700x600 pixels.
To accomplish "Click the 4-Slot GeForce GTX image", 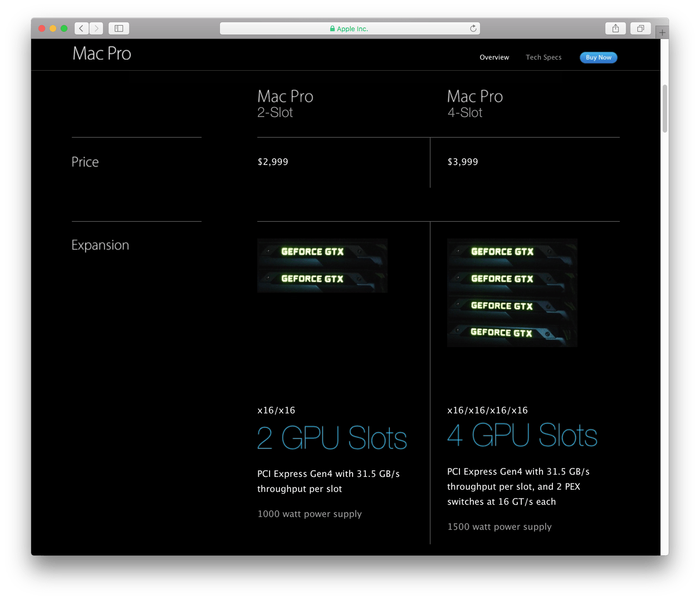I will pos(512,292).
